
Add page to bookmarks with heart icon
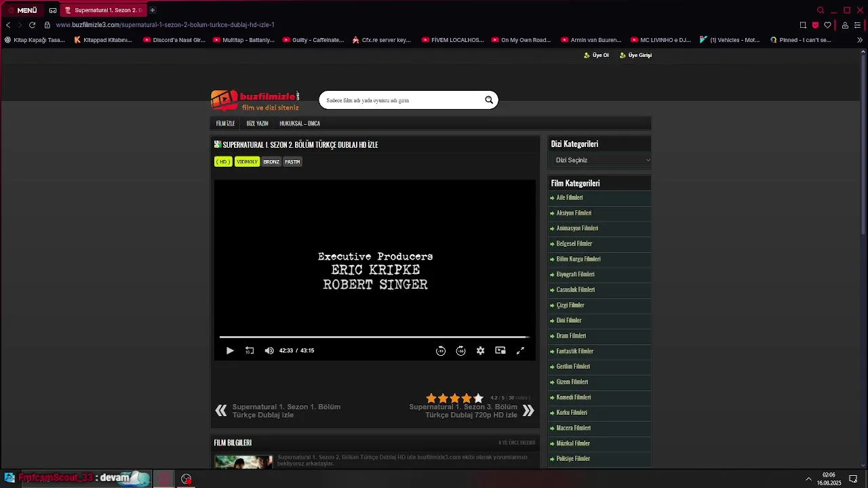[827, 25]
